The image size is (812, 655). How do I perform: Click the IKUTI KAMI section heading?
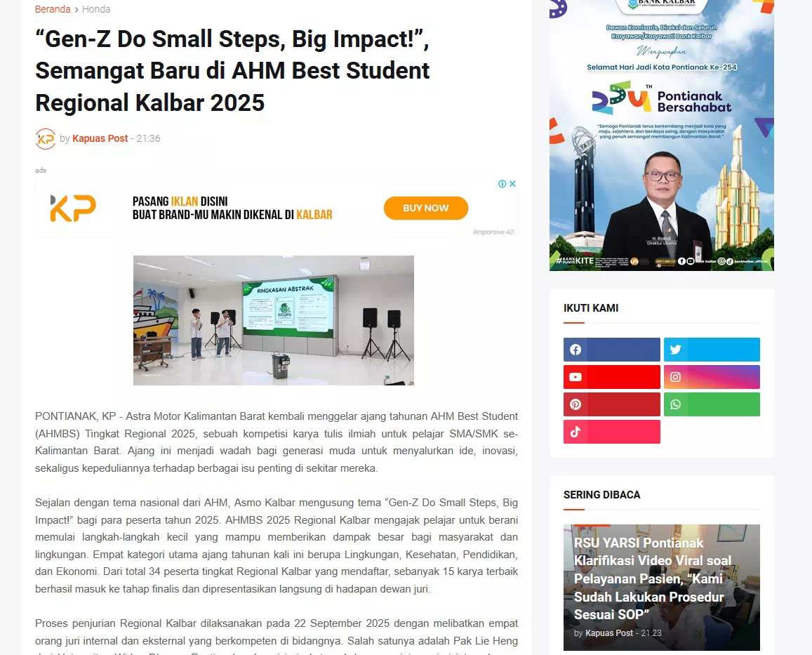(591, 307)
